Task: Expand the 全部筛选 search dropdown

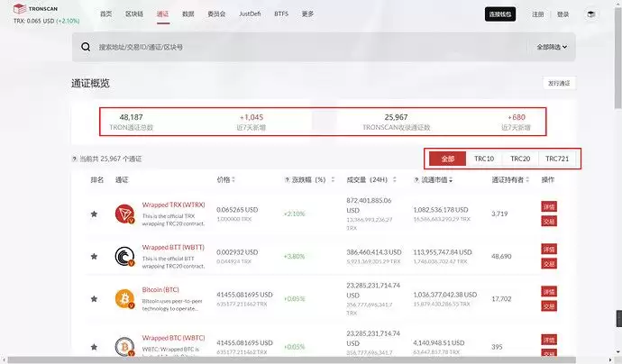Action: (x=552, y=47)
